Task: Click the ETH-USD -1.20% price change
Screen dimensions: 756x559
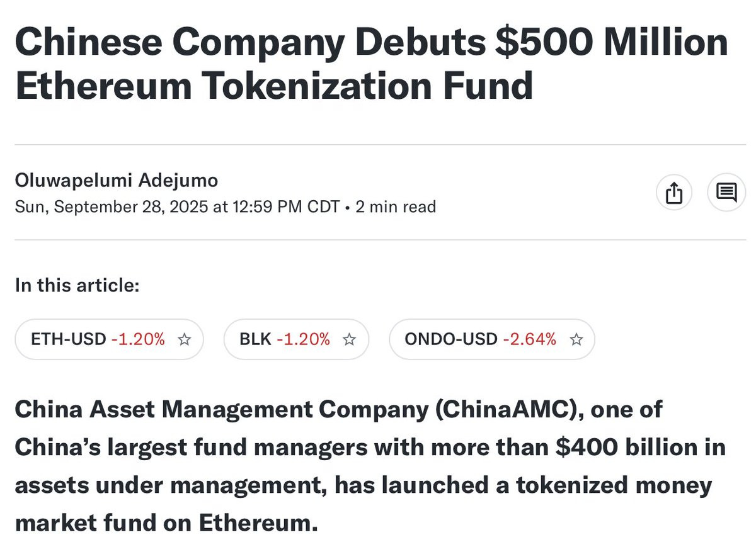Action: pos(138,339)
